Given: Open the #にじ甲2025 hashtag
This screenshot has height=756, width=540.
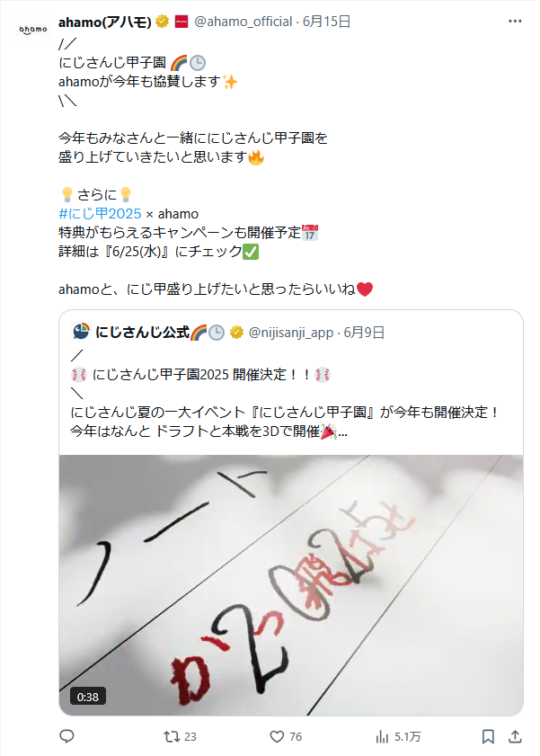Looking at the screenshot, I should click(100, 214).
